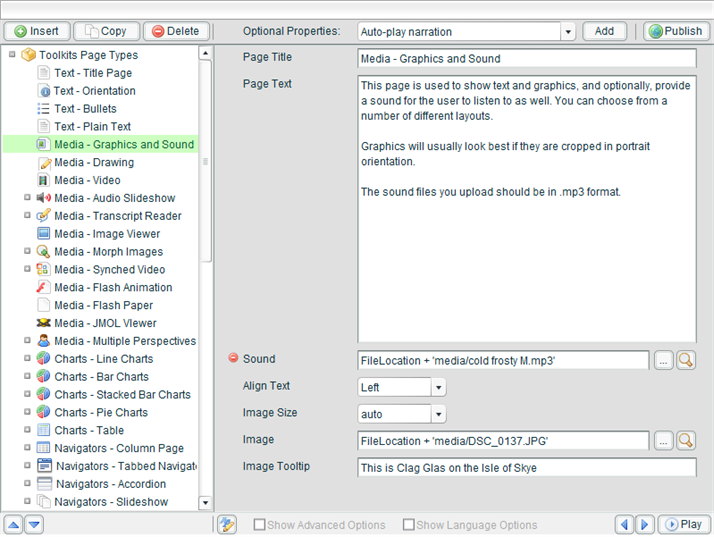Viewport: 714px width, 537px height.
Task: Click the Add button for optional properties
Action: point(604,32)
